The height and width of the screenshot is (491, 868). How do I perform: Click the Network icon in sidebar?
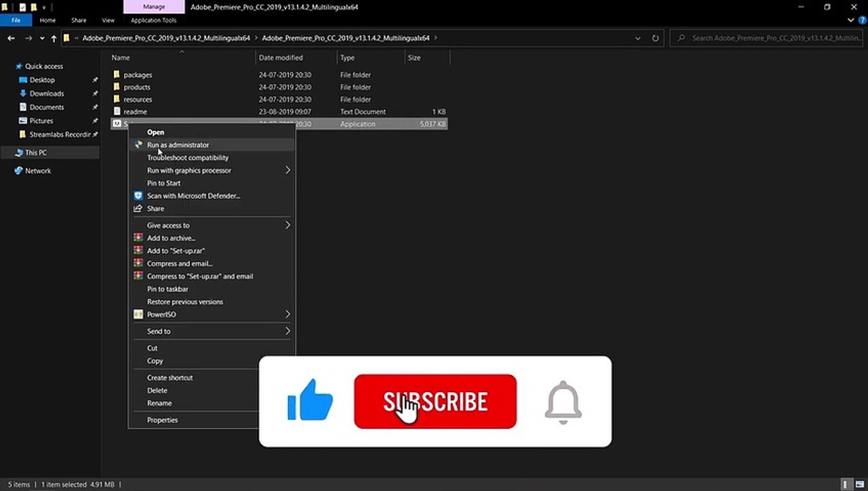(18, 171)
